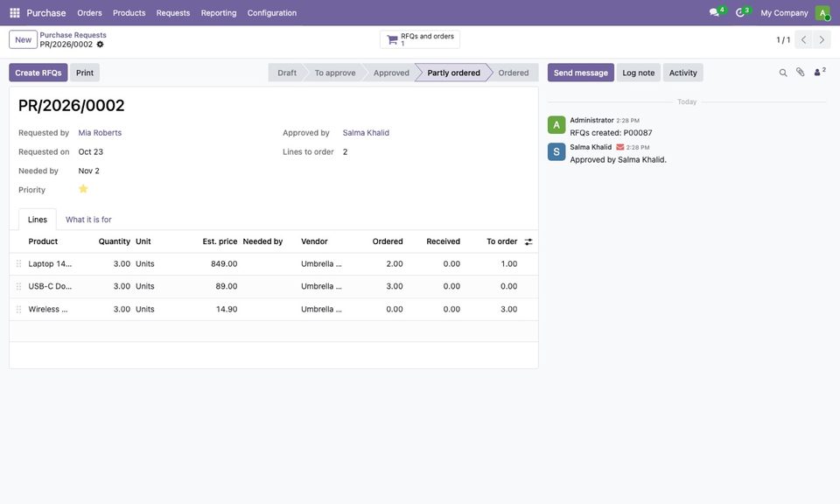Open the Orders menu

(89, 13)
